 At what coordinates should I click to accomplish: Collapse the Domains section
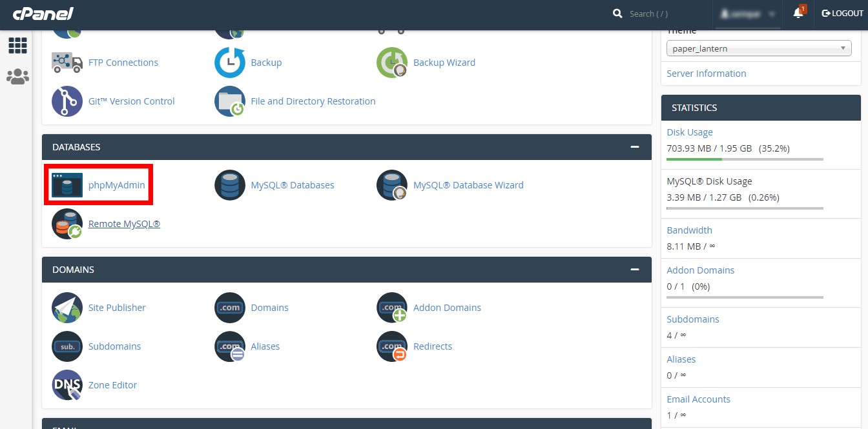tap(635, 270)
